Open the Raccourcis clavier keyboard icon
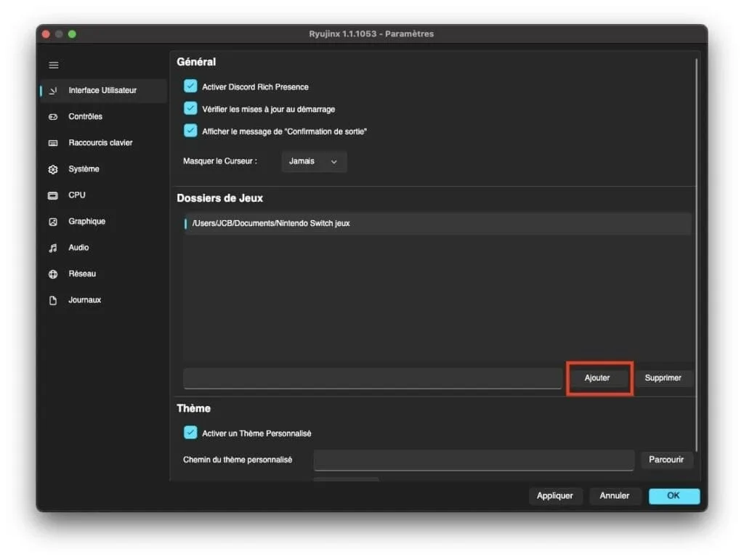 click(x=53, y=143)
